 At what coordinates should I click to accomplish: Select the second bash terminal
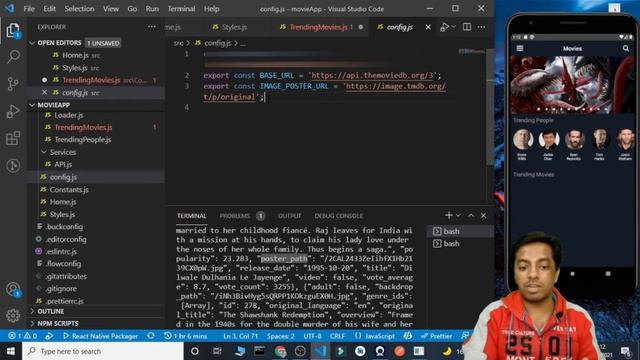[460, 244]
